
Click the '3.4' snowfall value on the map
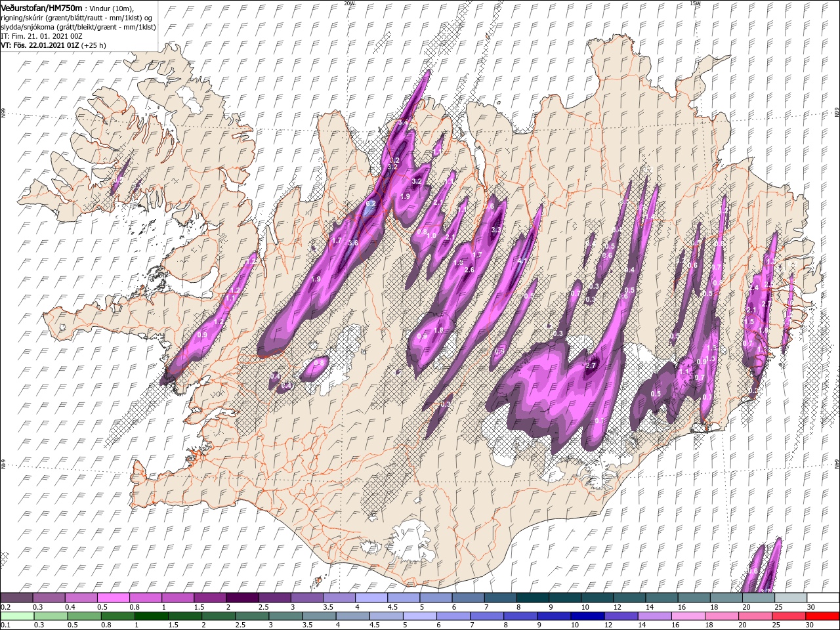[403, 123]
